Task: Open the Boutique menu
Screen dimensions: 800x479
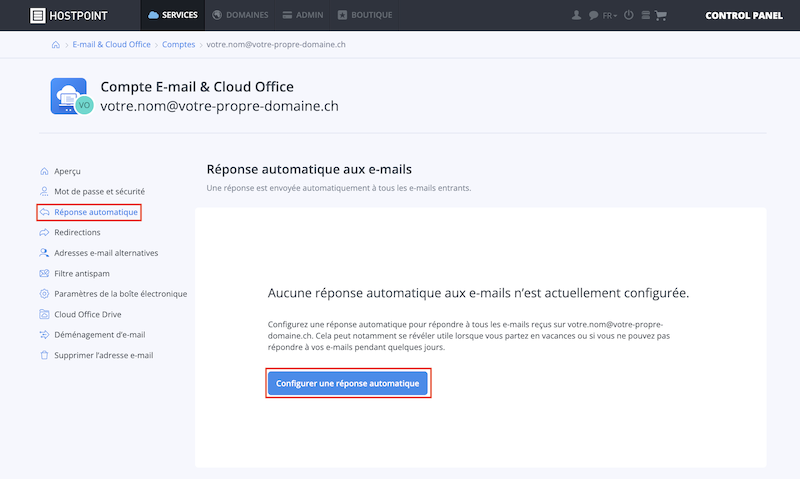Action: pos(365,15)
